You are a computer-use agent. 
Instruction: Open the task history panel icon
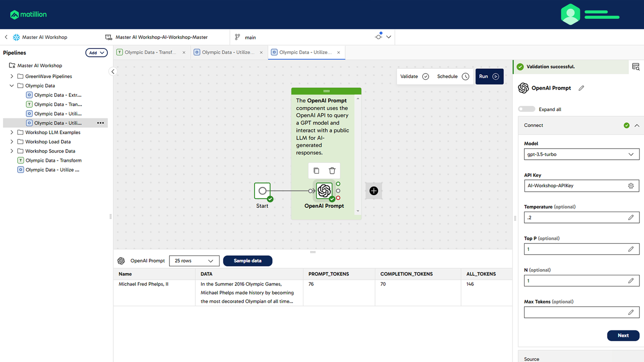(x=636, y=67)
